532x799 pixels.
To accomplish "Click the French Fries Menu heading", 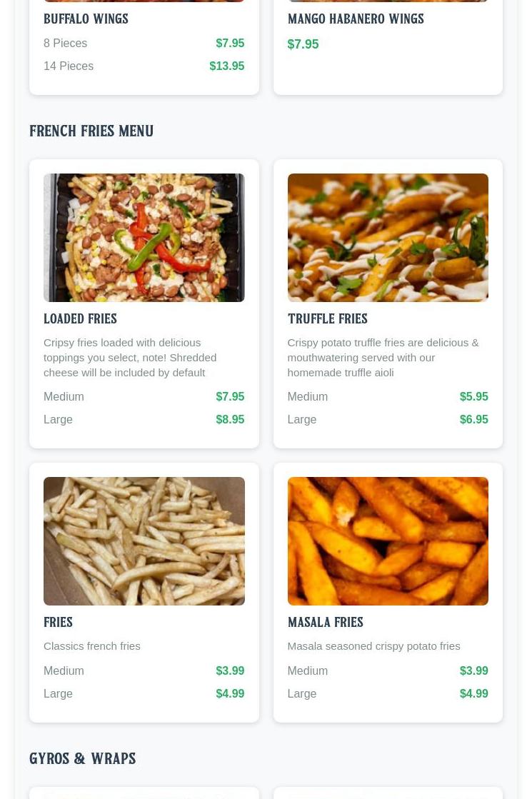I will pos(91,131).
